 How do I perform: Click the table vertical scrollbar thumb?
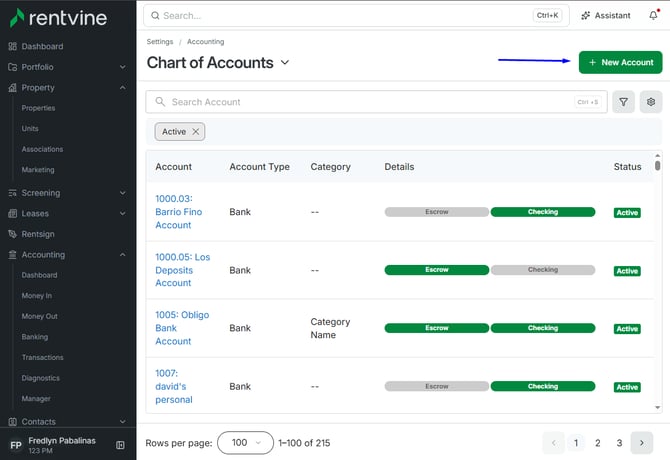[x=658, y=165]
